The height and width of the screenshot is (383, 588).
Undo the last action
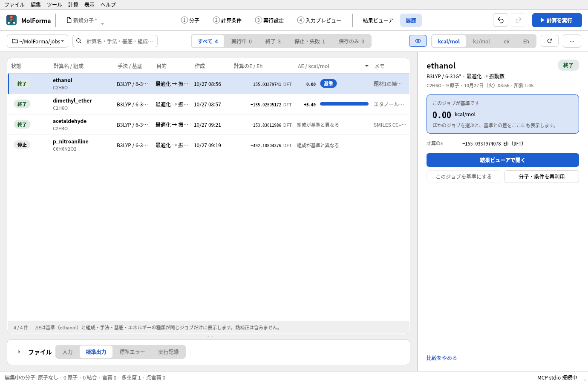tap(501, 20)
